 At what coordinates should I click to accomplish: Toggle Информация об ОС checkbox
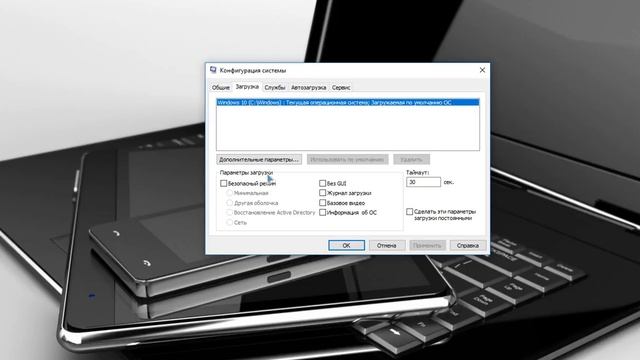tap(322, 213)
